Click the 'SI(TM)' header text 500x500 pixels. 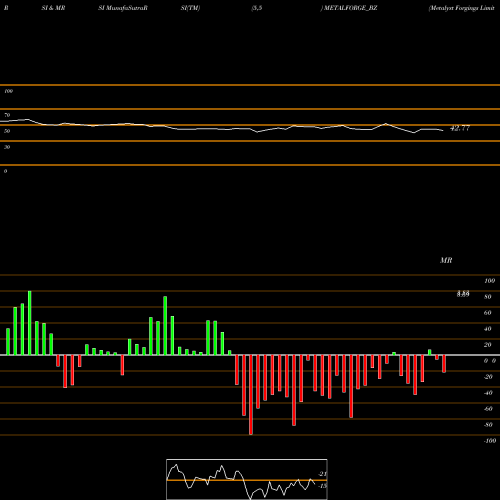tap(190, 8)
